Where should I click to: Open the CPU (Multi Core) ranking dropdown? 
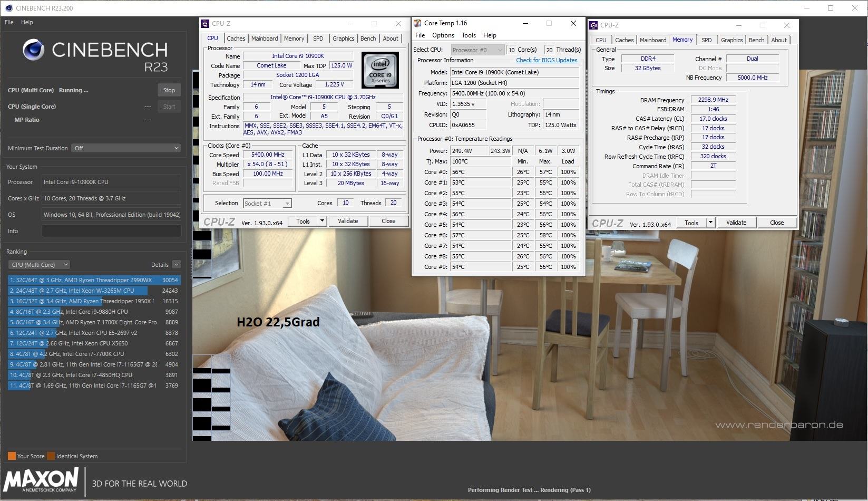click(39, 265)
